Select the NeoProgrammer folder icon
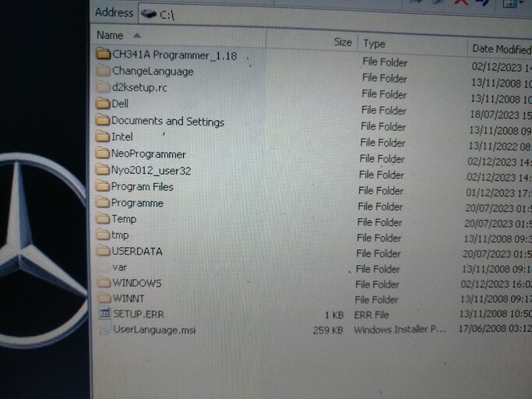 point(103,153)
